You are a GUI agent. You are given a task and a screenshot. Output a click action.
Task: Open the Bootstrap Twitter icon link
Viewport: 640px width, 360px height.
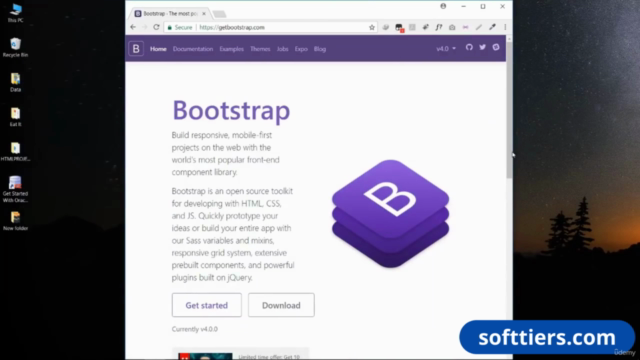pos(482,47)
